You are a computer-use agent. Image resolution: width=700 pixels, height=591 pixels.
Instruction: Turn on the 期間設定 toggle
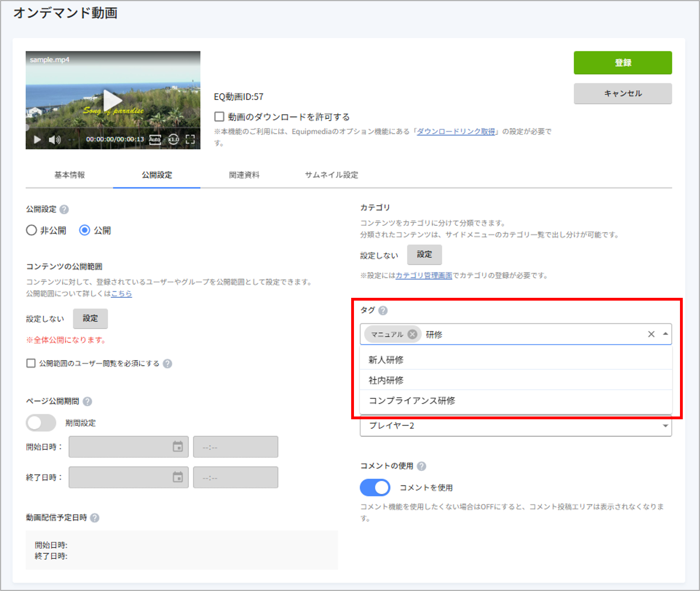(41, 423)
